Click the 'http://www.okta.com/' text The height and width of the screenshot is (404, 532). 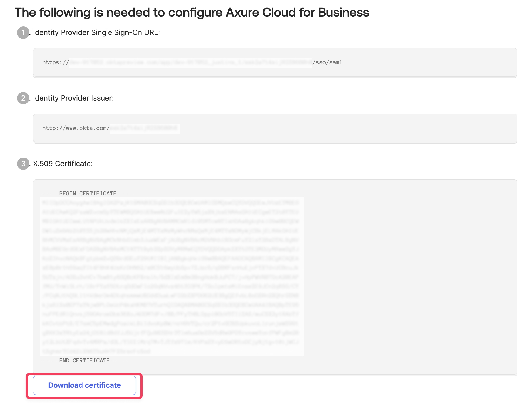tap(76, 128)
